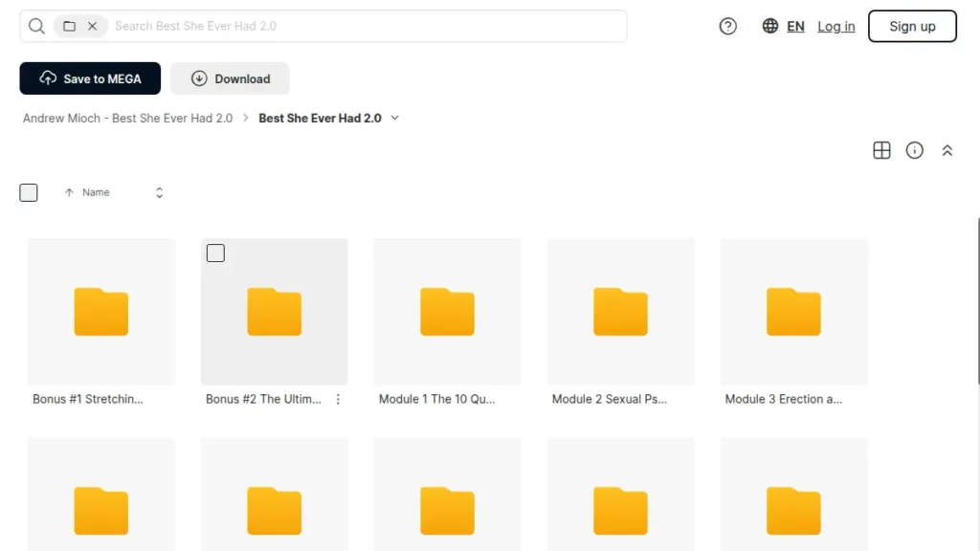Open the Log in link
The image size is (980, 551).
pos(836,26)
